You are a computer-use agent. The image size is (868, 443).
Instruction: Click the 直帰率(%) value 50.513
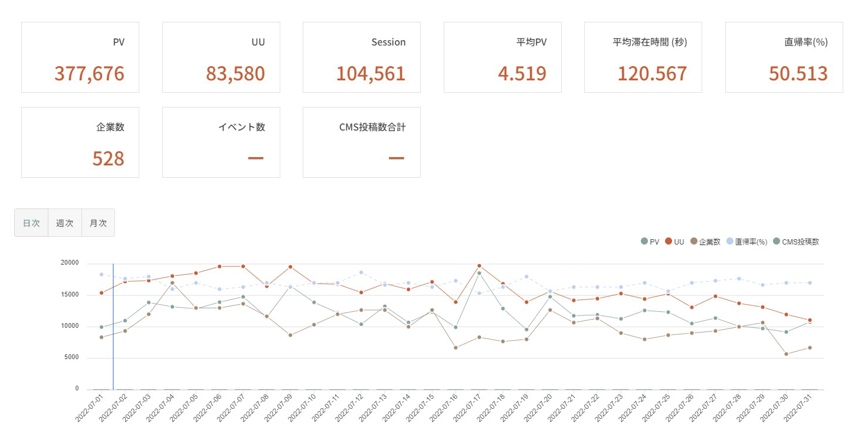click(x=798, y=74)
